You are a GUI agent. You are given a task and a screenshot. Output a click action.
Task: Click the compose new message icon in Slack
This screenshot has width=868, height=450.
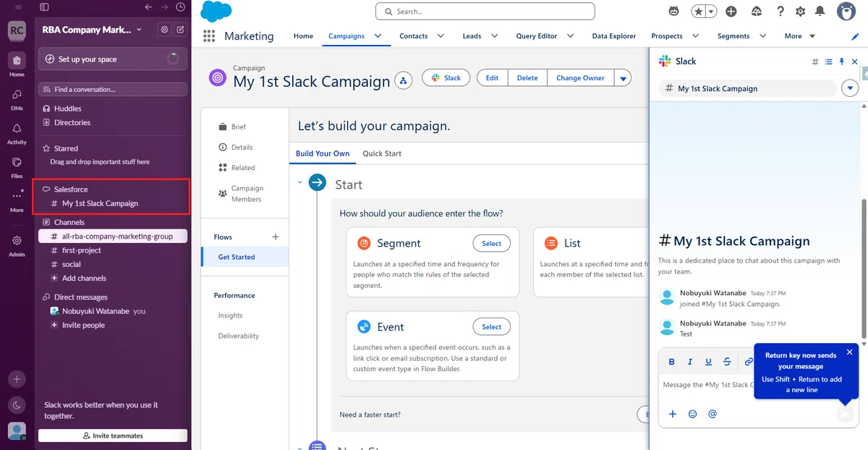tap(180, 30)
